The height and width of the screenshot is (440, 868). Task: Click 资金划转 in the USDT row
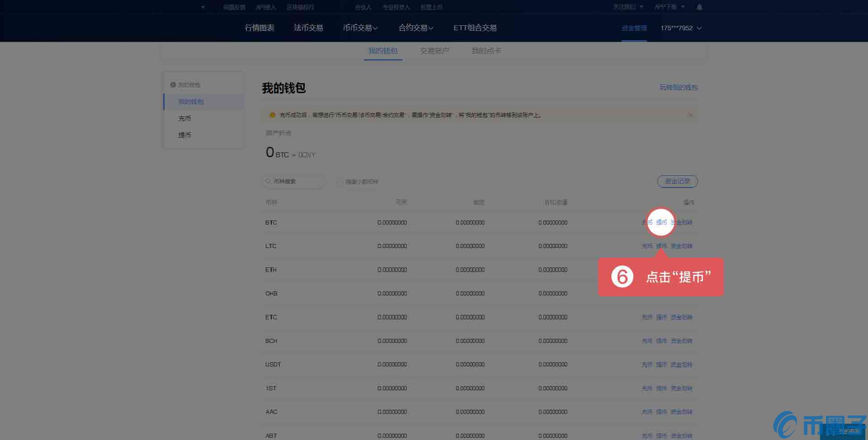(x=681, y=365)
